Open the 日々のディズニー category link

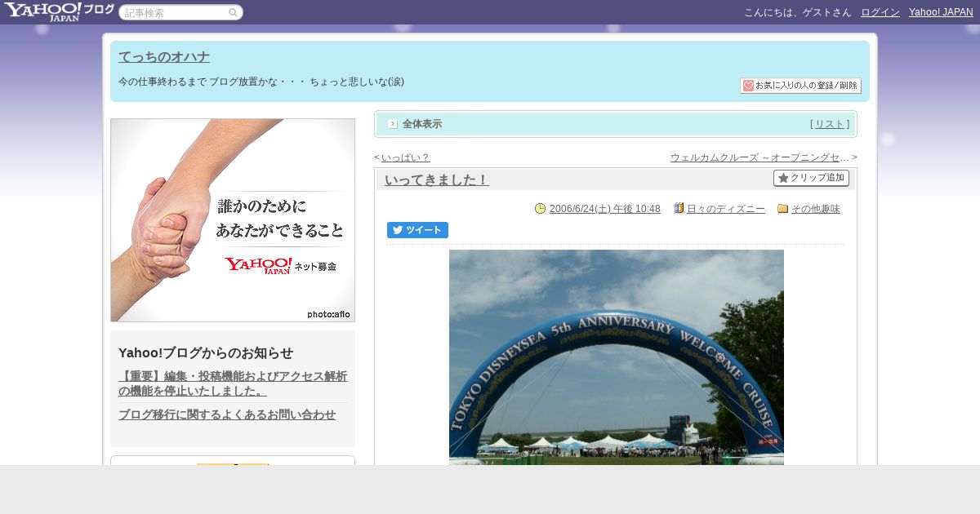[x=726, y=209]
